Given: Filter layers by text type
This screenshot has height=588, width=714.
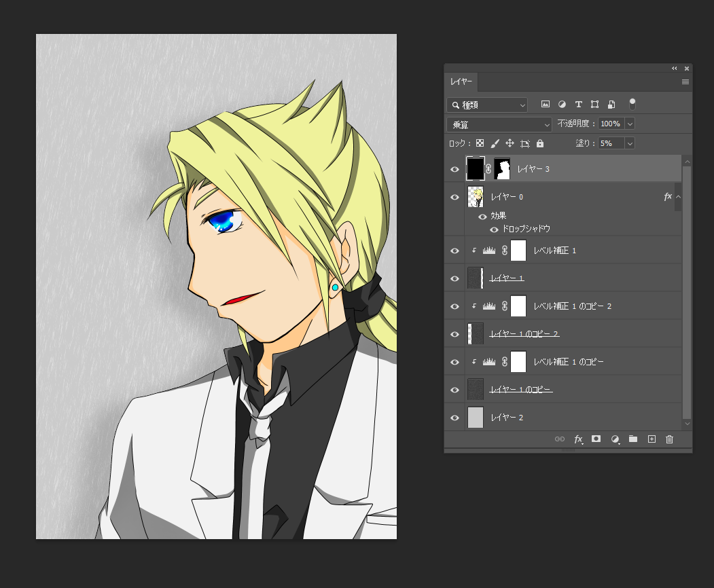Looking at the screenshot, I should click(578, 105).
